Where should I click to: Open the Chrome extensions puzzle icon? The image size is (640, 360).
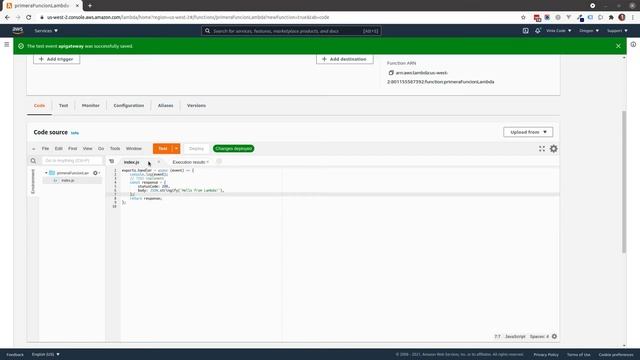(x=611, y=18)
